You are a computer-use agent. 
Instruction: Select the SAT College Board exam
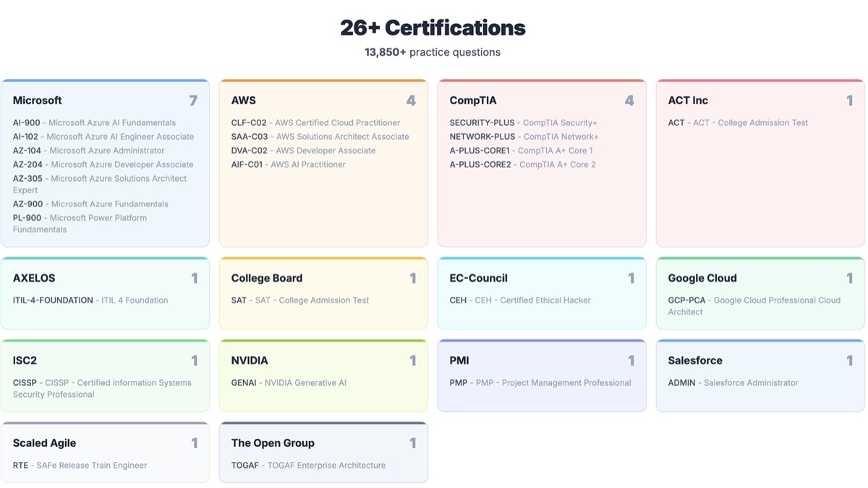299,300
